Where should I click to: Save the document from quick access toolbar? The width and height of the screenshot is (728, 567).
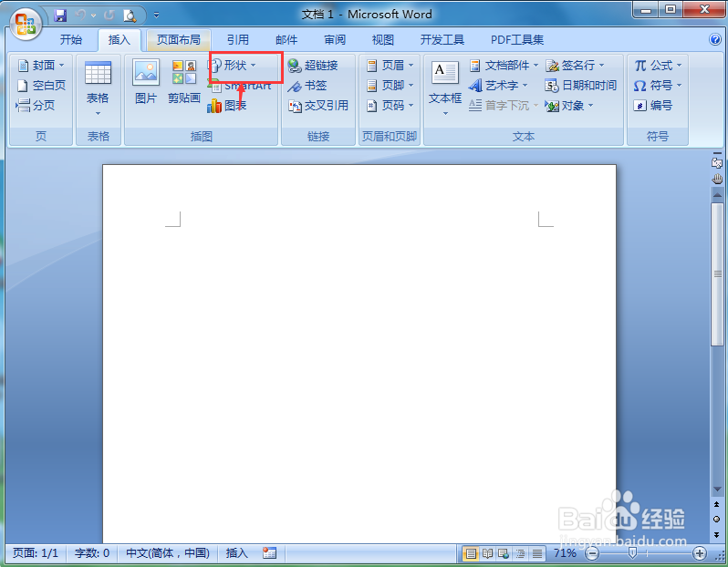pyautogui.click(x=60, y=15)
